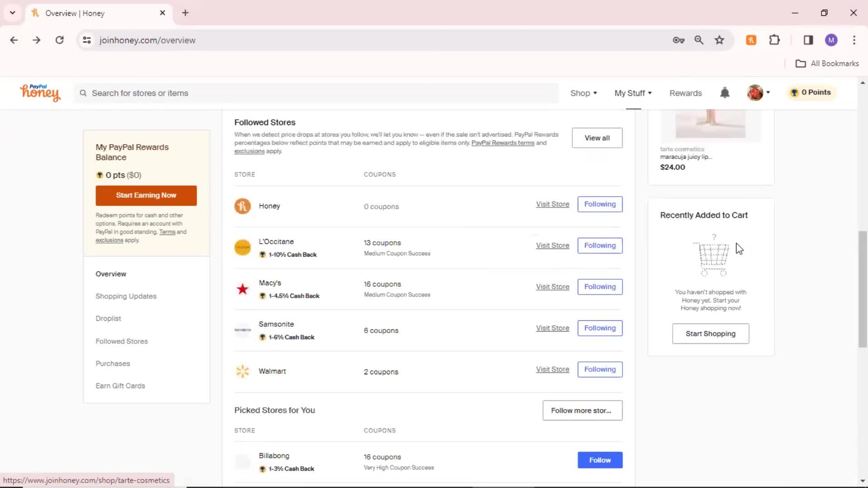Click the Macy's red star logo
Viewport: 868px width, 488px height.
(x=242, y=289)
